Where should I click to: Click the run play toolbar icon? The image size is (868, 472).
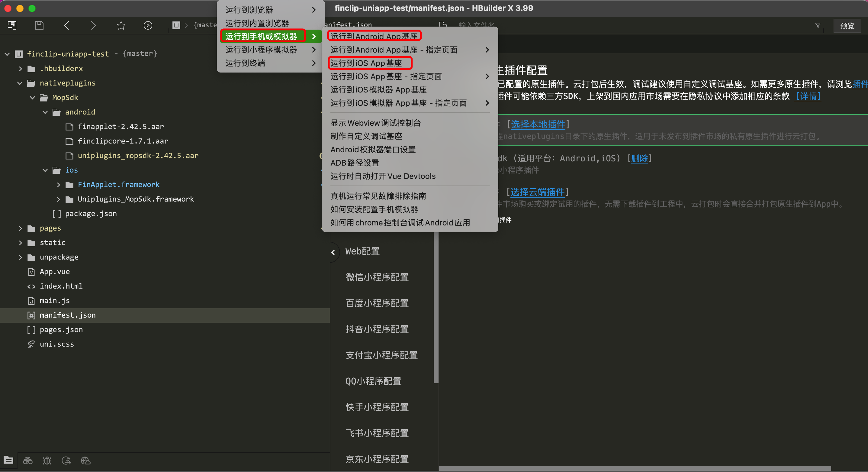pos(148,25)
